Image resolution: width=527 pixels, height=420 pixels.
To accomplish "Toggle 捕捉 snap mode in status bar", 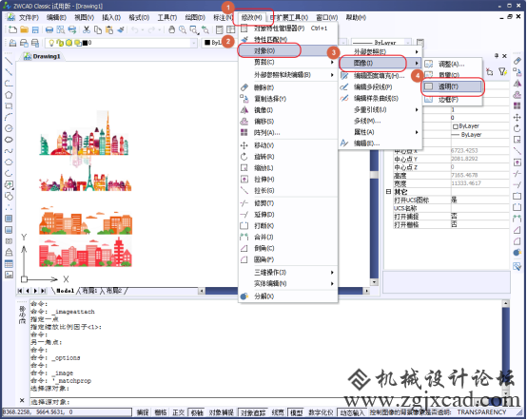I will (143, 412).
